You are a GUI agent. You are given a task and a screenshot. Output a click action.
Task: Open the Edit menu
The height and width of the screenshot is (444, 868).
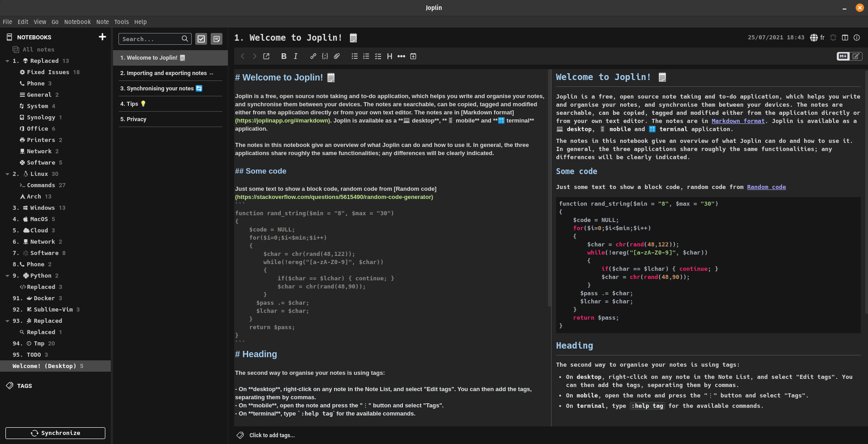click(x=23, y=22)
